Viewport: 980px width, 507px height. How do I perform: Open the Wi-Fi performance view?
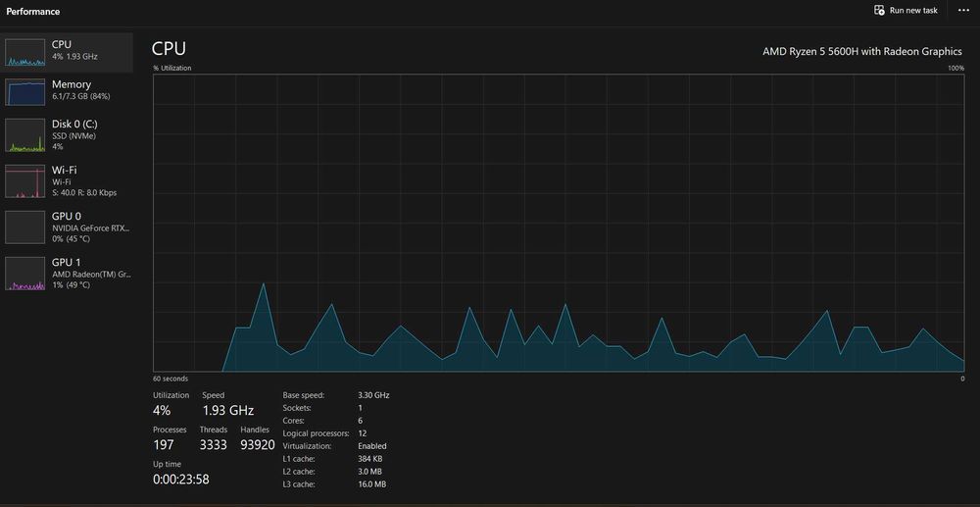click(67, 181)
